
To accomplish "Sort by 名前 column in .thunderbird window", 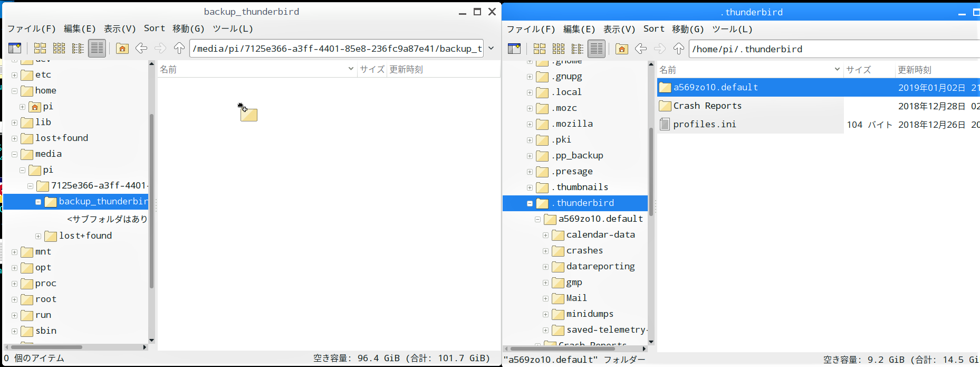I will 750,70.
